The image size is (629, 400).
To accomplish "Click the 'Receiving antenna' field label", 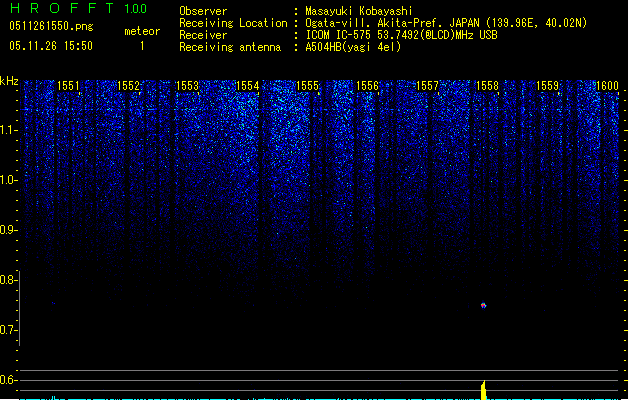I will [x=230, y=47].
